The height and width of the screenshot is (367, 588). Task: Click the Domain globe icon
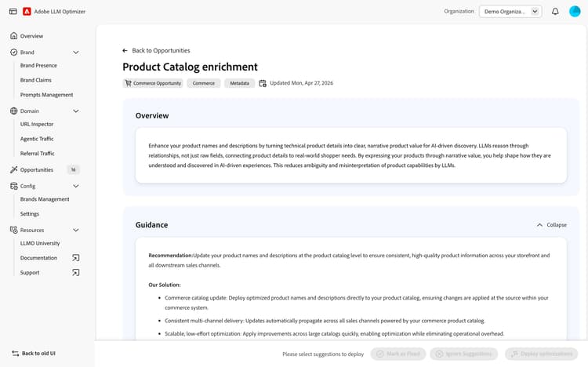(14, 111)
